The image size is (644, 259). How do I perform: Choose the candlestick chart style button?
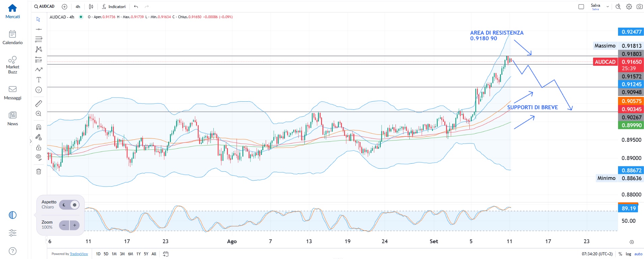91,6
